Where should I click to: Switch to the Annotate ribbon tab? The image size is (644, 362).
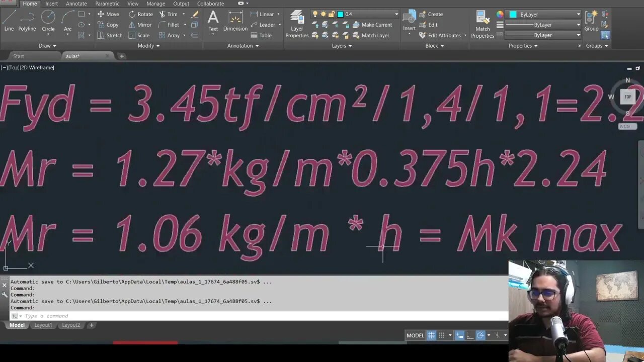76,4
